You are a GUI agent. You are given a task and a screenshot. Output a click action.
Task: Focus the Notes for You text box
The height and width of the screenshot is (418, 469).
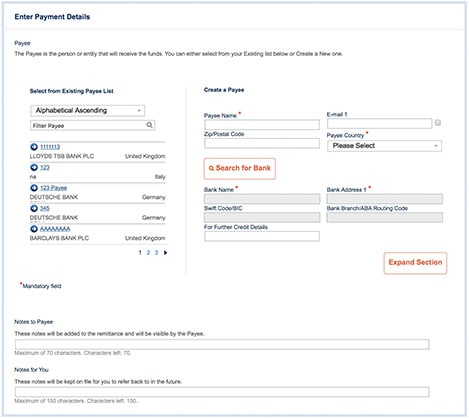click(x=222, y=392)
